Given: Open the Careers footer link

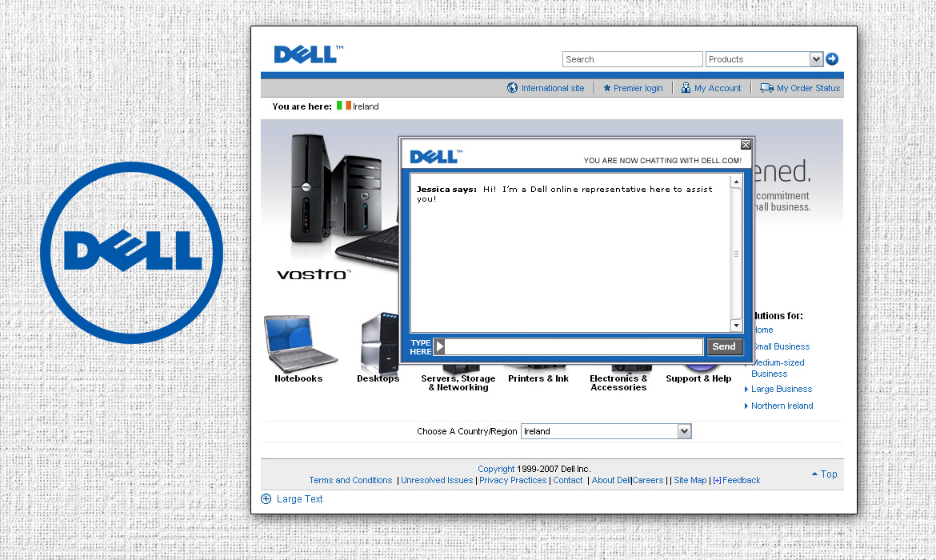Looking at the screenshot, I should (648, 480).
